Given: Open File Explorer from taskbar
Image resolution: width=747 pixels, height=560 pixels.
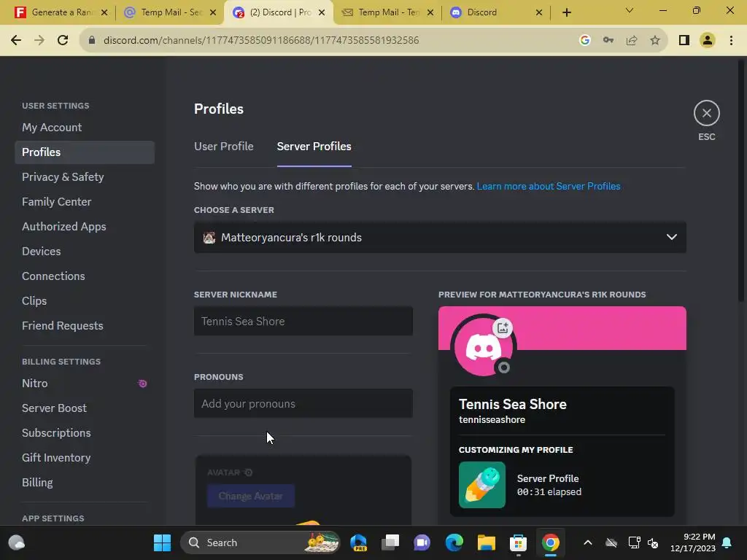Looking at the screenshot, I should (487, 542).
